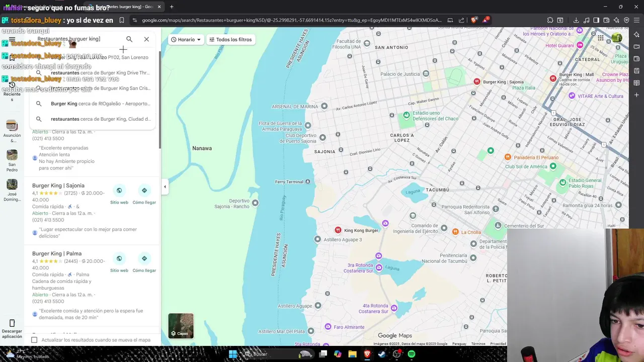
Task: Click the Brave Rewards triangle icon
Action: (x=486, y=20)
